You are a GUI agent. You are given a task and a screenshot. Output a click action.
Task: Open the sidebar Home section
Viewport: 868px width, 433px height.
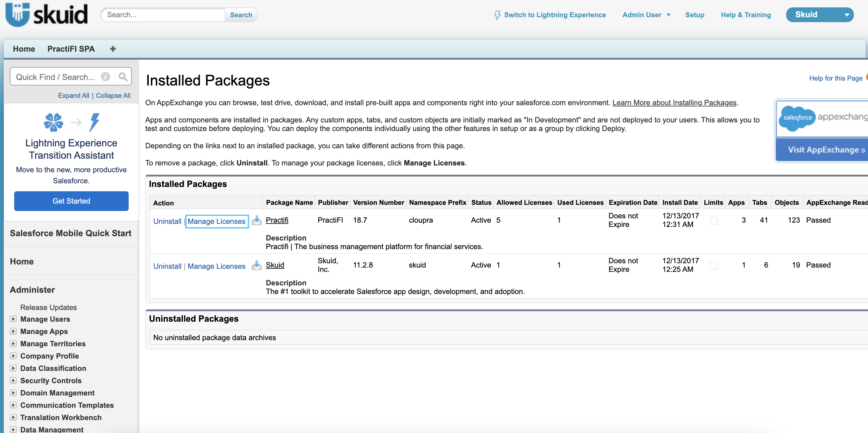click(x=22, y=261)
